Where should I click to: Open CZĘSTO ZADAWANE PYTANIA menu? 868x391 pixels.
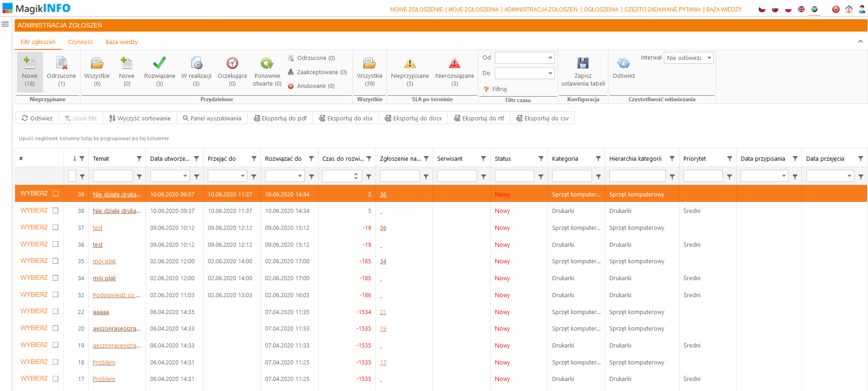click(662, 9)
